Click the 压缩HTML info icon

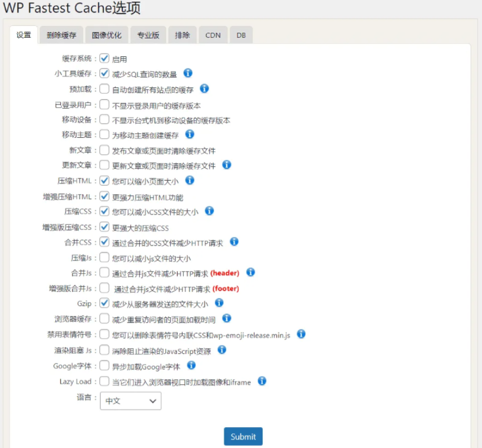pos(190,181)
